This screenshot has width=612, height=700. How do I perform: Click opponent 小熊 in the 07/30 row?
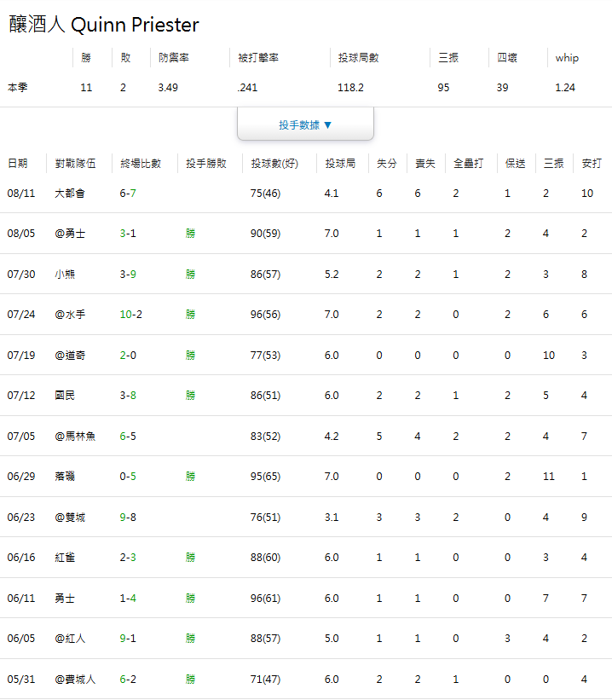65,274
